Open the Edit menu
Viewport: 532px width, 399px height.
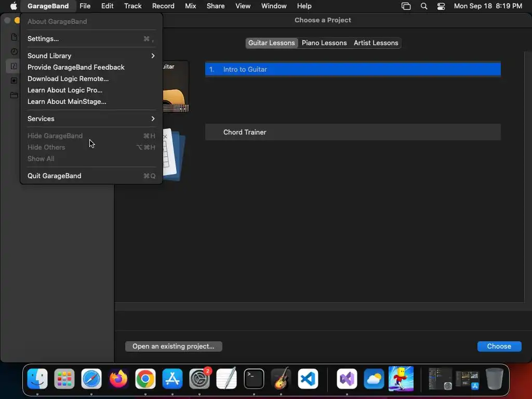(x=107, y=6)
